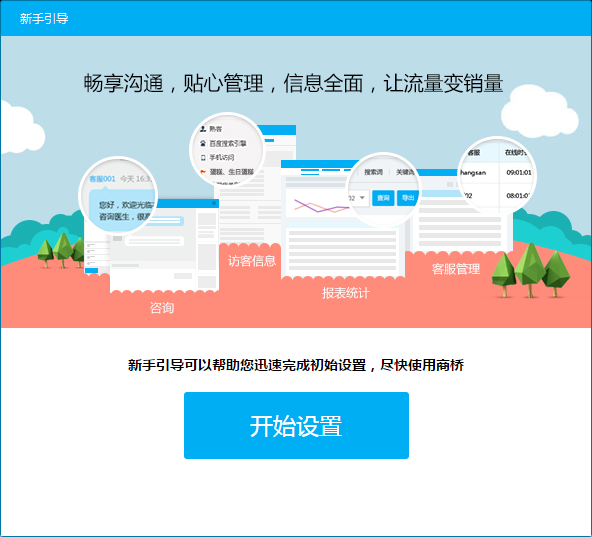Viewport: 592px width, 537px height.
Task: Click the 查询 button in magnifier
Action: click(x=383, y=198)
